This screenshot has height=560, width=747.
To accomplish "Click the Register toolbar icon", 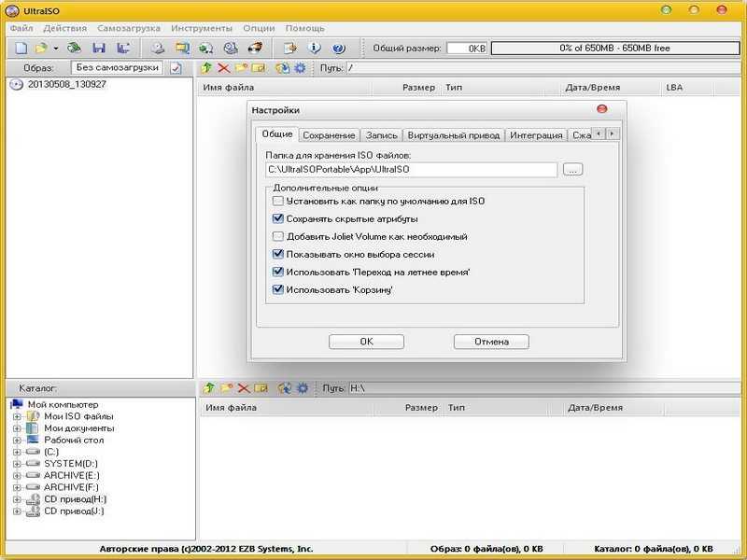I will [289, 49].
